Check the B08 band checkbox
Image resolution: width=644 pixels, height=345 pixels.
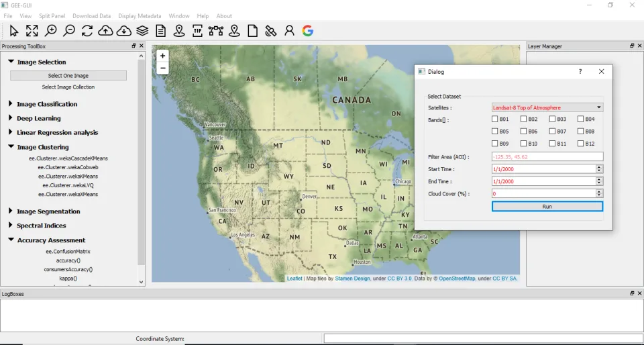(x=581, y=132)
